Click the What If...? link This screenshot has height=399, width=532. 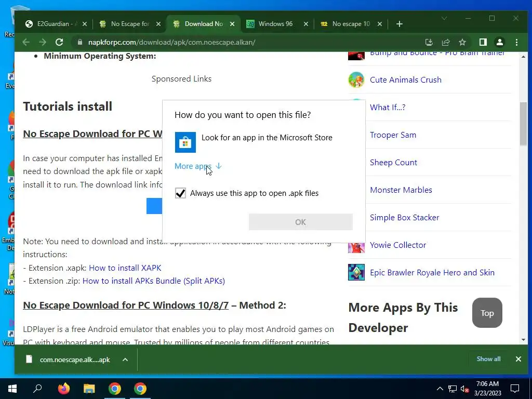tap(388, 107)
